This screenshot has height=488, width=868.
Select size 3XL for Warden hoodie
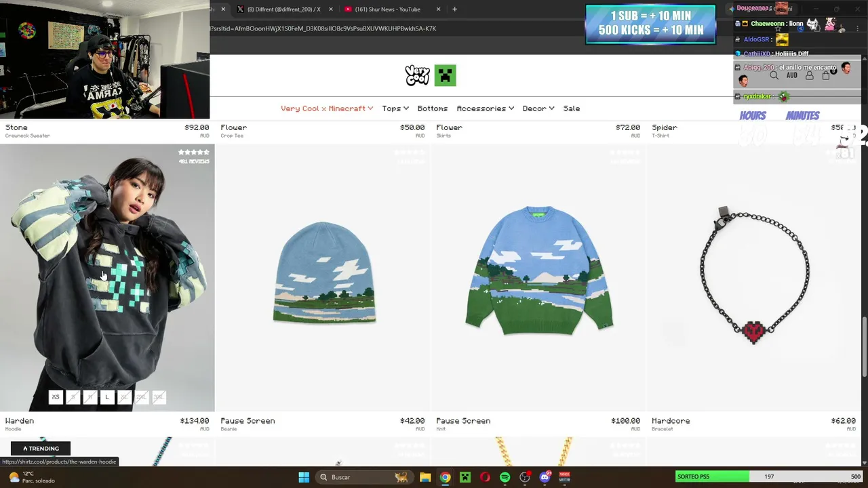pos(159,397)
